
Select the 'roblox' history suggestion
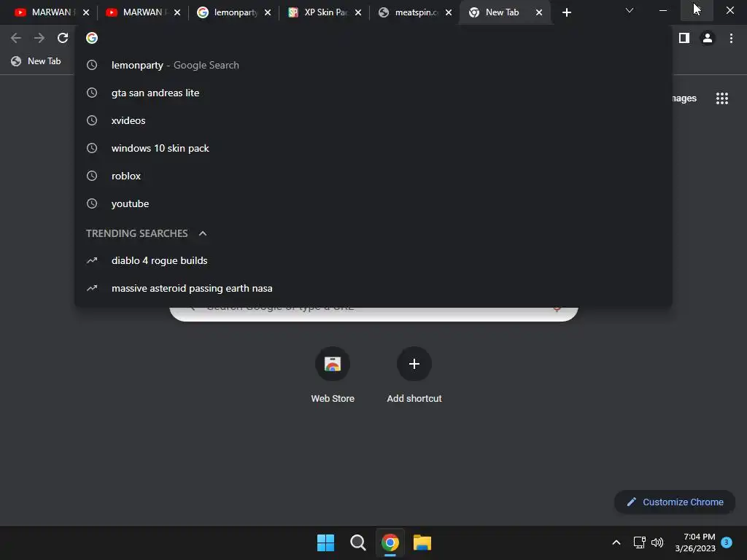[373, 176]
